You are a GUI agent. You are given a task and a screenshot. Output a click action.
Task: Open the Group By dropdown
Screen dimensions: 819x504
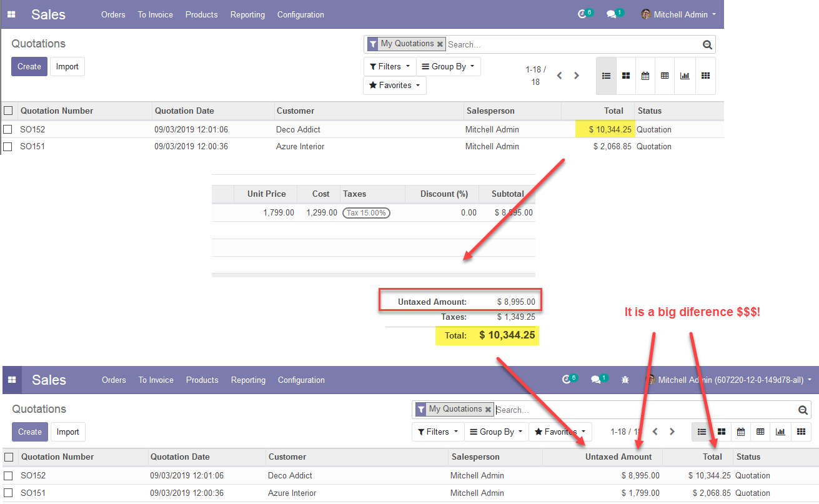click(x=448, y=66)
